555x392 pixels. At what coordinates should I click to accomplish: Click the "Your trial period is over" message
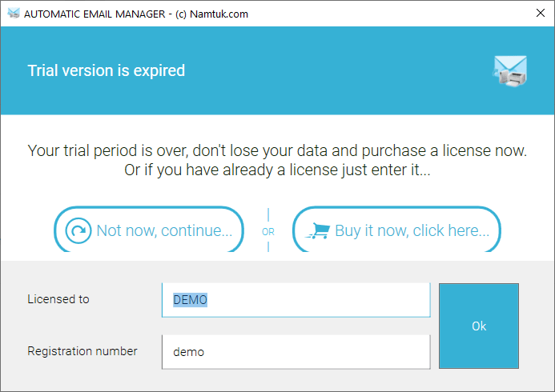click(x=277, y=150)
